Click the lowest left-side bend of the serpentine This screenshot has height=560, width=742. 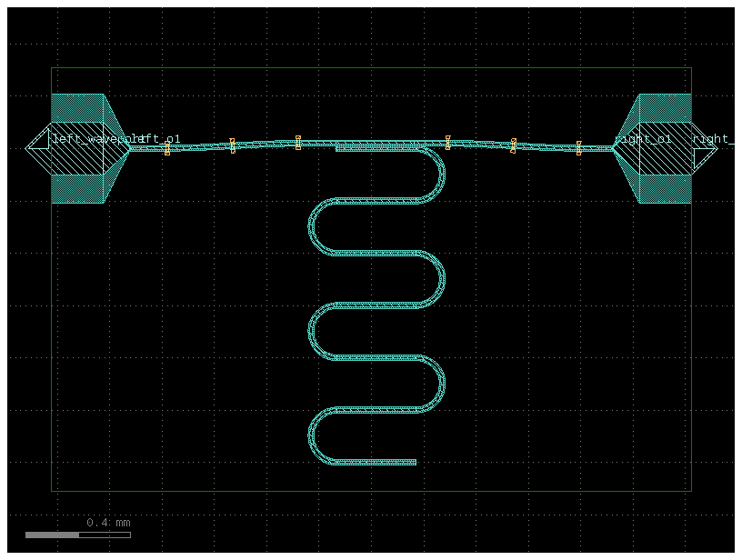[x=311, y=435]
